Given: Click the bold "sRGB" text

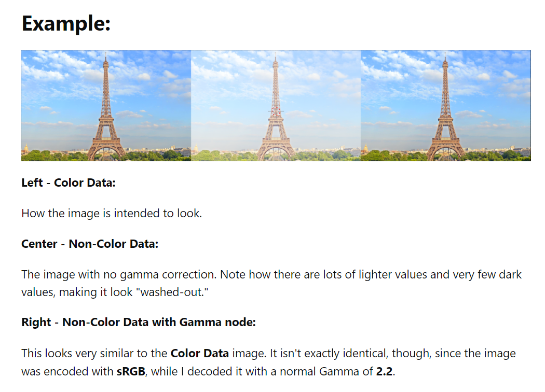Looking at the screenshot, I should coord(131,371).
